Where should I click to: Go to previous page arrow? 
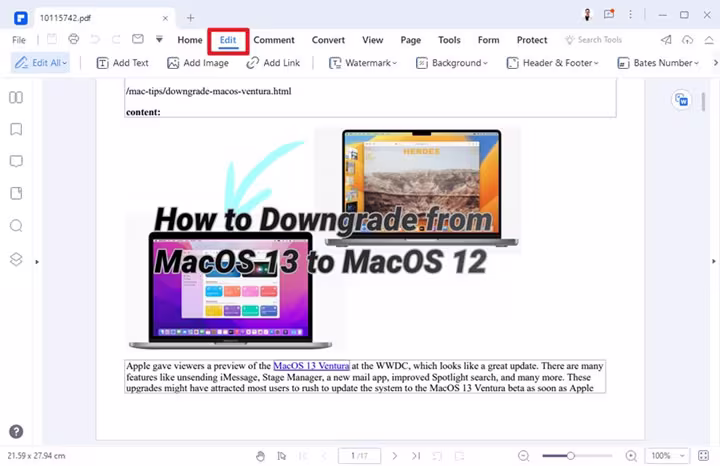pyautogui.click(x=324, y=456)
